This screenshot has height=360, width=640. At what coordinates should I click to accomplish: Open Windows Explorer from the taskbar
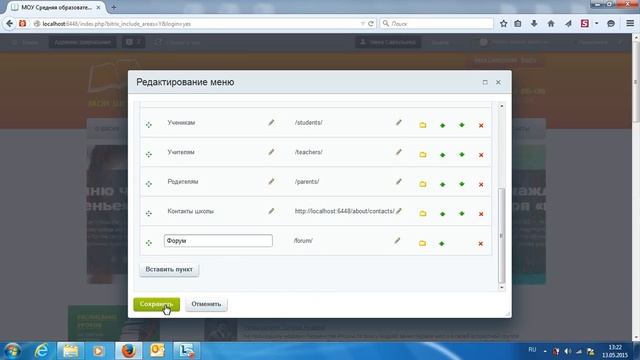[x=70, y=351]
